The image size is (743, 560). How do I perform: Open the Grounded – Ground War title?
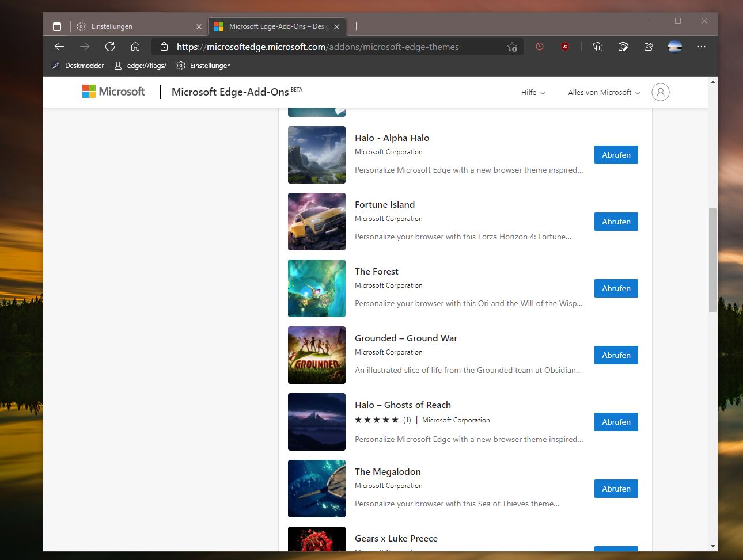(x=406, y=338)
